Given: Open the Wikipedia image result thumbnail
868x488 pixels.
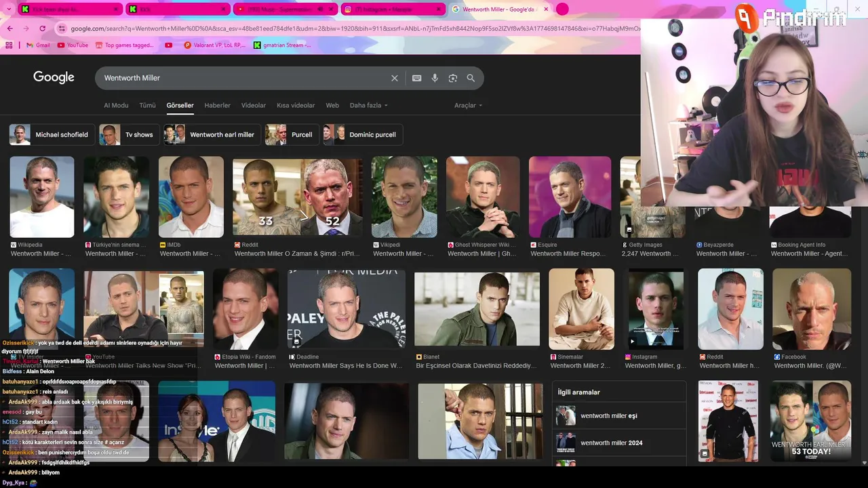Looking at the screenshot, I should pos(42,197).
